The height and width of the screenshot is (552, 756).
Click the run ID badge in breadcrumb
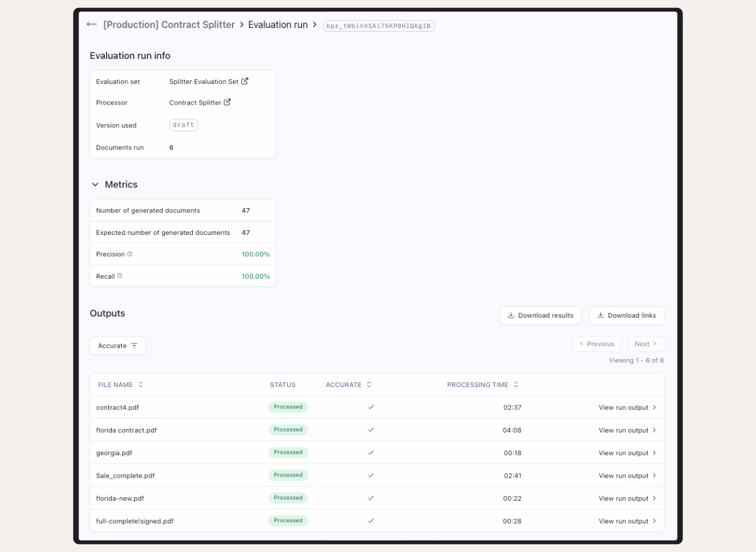click(x=378, y=26)
